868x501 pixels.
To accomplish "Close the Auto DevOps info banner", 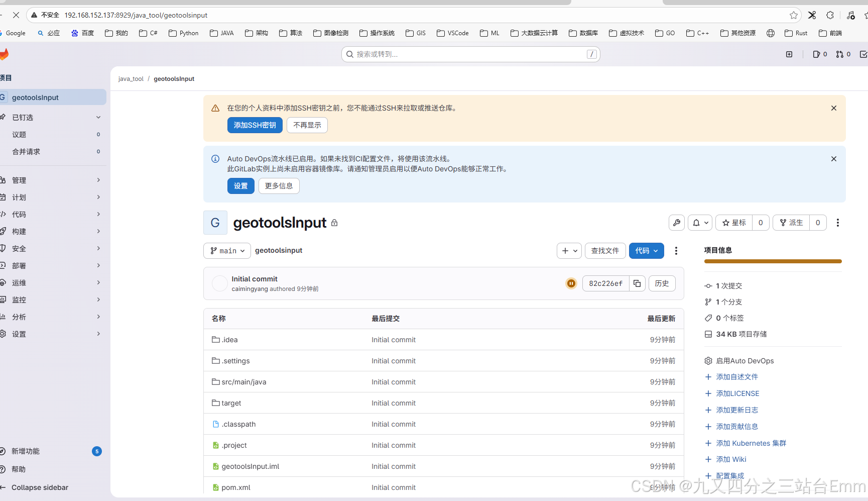I will (834, 159).
